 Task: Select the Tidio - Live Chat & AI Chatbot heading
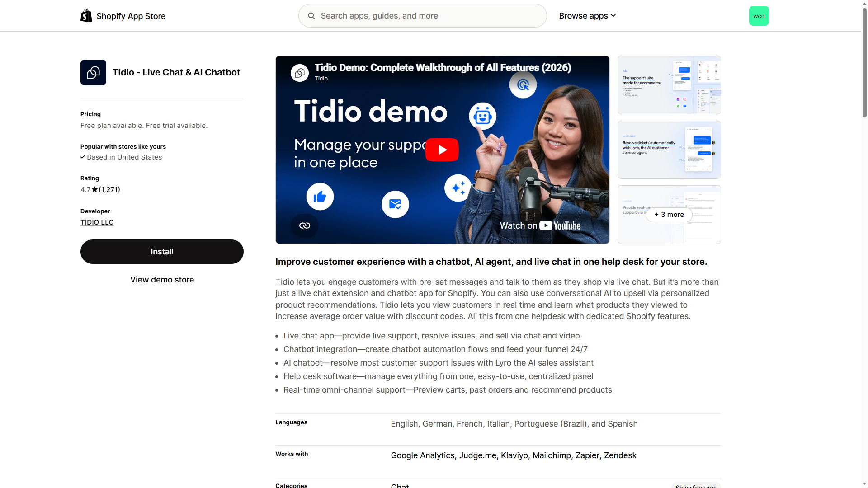pos(176,72)
